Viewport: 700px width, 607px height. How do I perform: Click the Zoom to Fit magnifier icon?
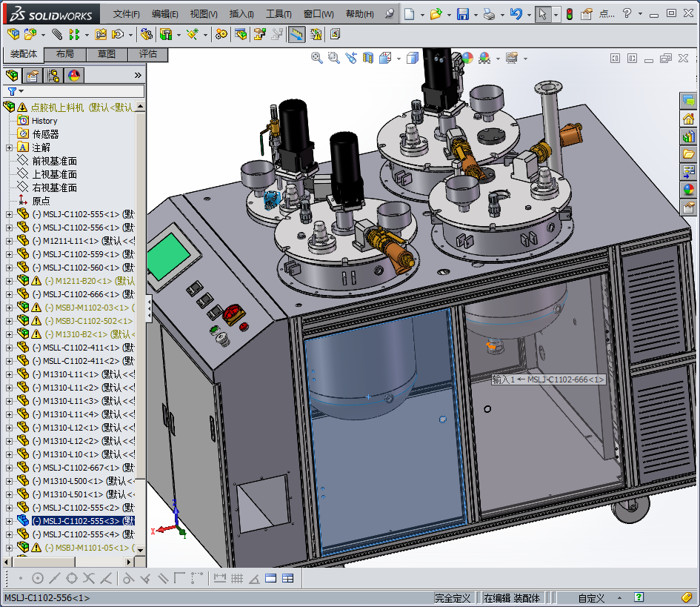pos(316,58)
